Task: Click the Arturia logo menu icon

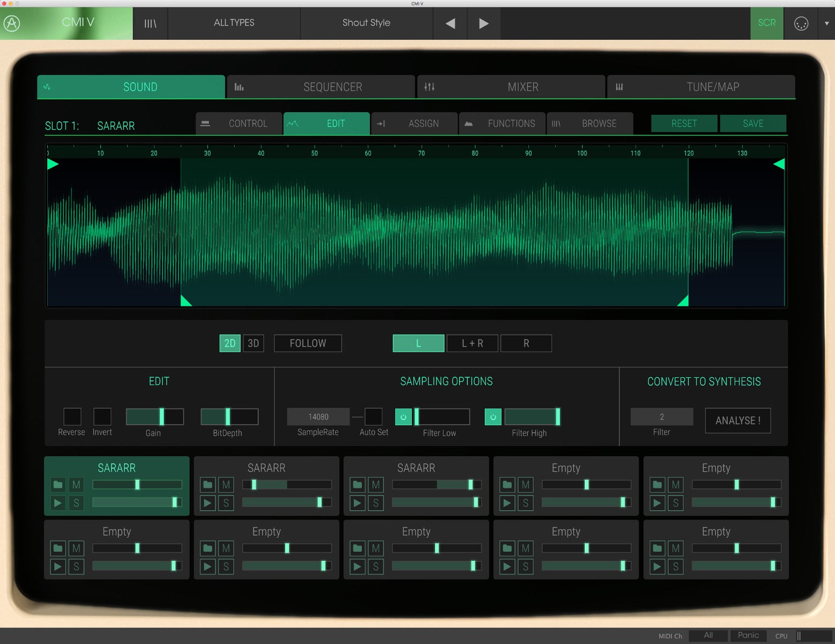Action: pyautogui.click(x=12, y=23)
